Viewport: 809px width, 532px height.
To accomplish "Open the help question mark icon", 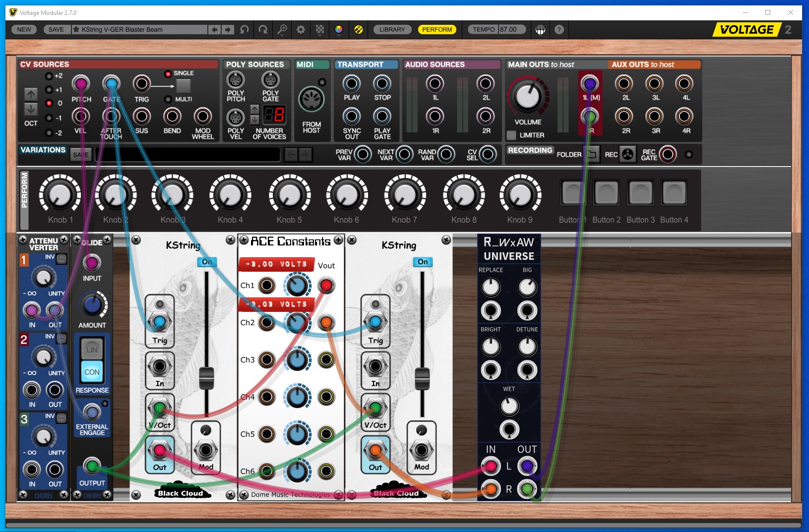I will tap(559, 30).
